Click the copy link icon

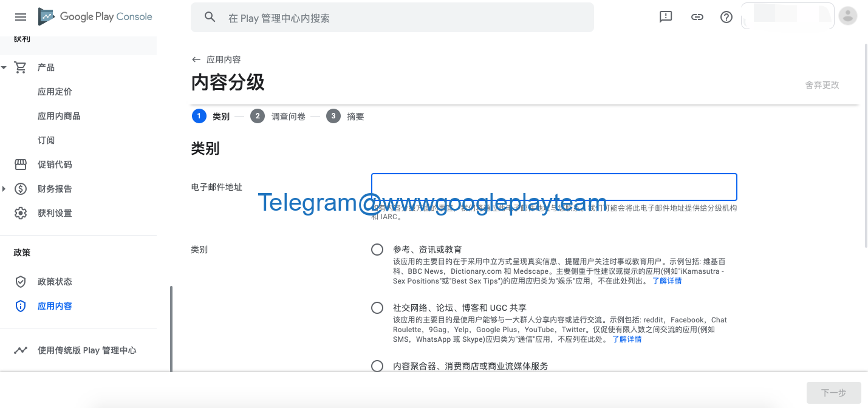(x=697, y=17)
